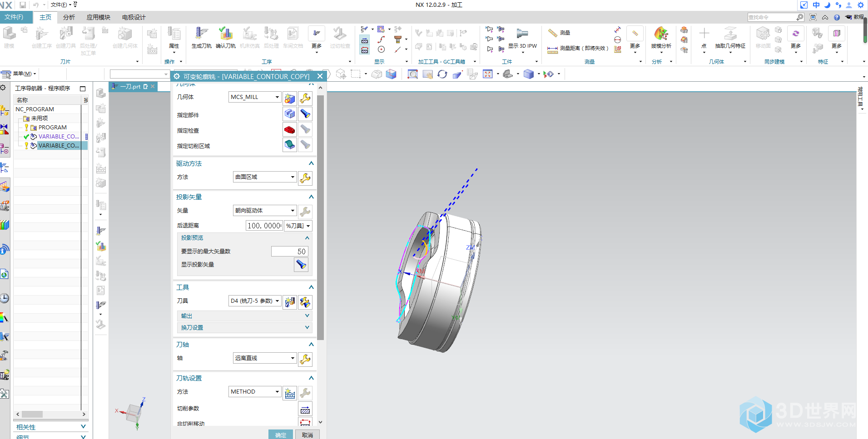Screen dimensions: 868x439
Task: Click the new tool icon beside D4
Action: pos(290,302)
